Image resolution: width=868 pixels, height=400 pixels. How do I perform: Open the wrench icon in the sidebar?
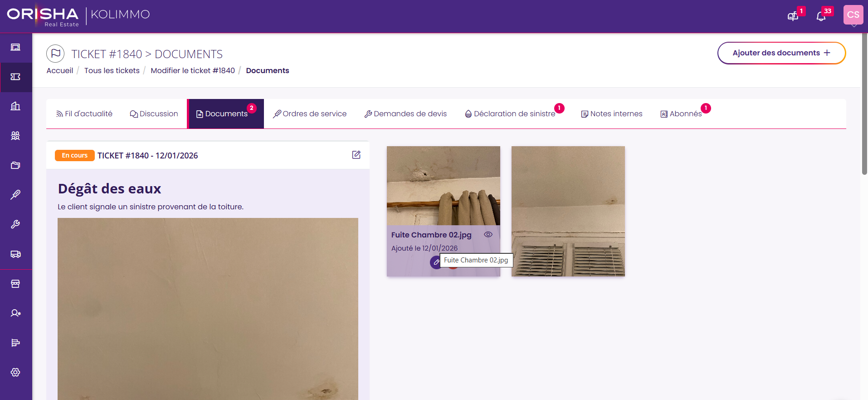(x=15, y=224)
